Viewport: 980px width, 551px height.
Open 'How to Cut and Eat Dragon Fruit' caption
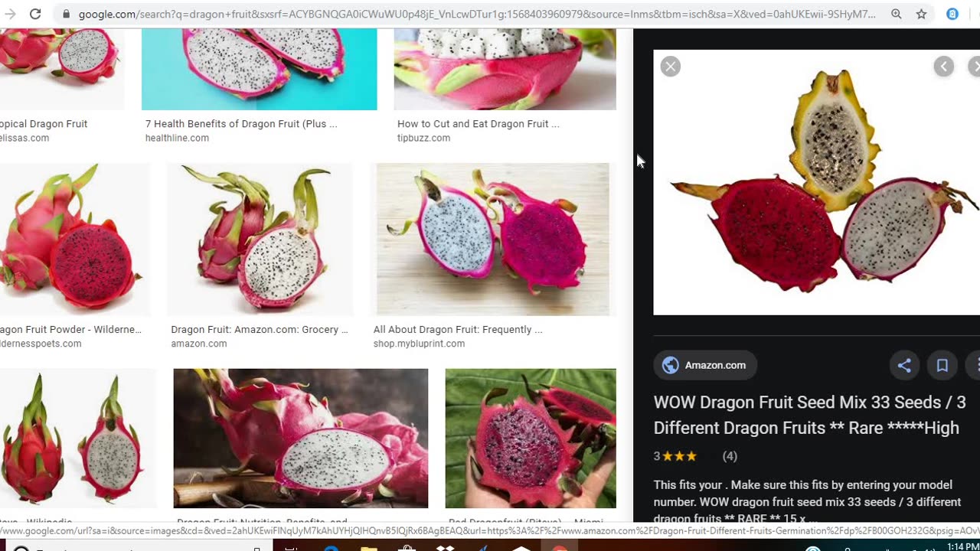479,124
